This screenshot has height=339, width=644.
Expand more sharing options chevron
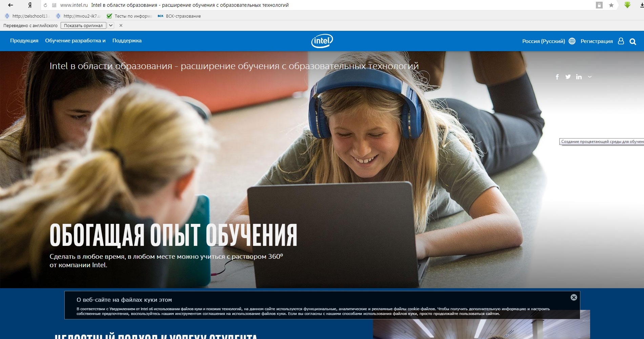[x=590, y=77]
